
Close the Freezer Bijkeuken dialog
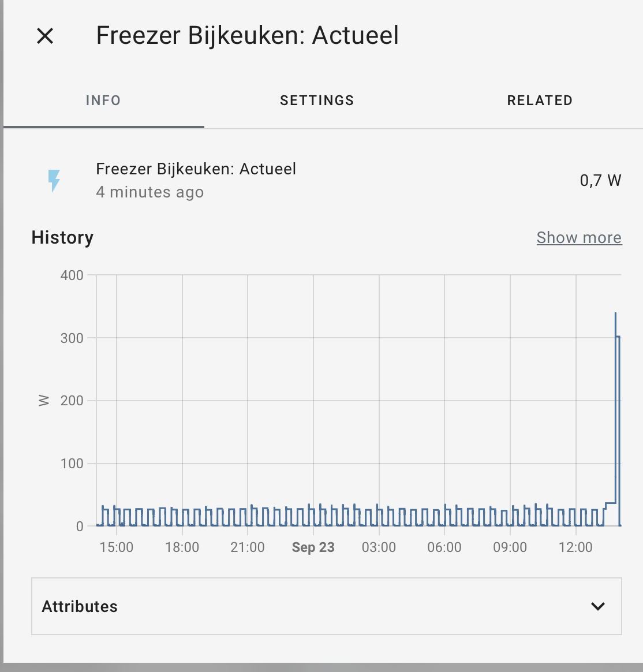tap(44, 36)
